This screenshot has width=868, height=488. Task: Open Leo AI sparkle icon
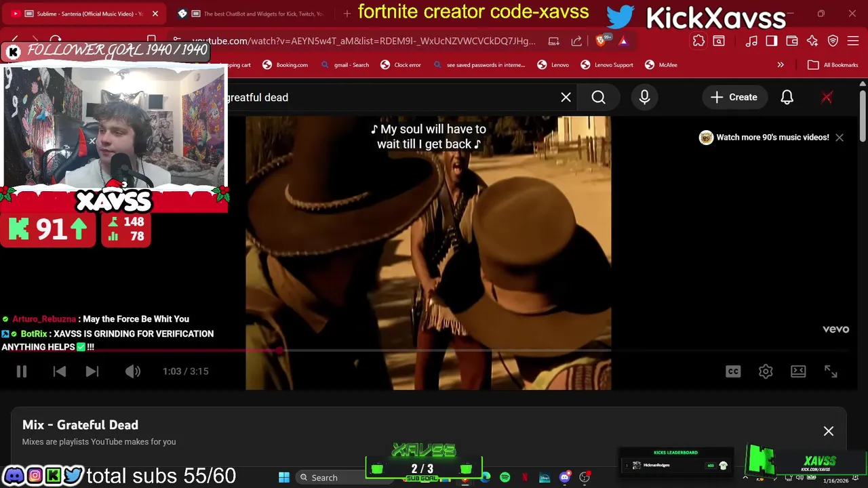point(812,41)
